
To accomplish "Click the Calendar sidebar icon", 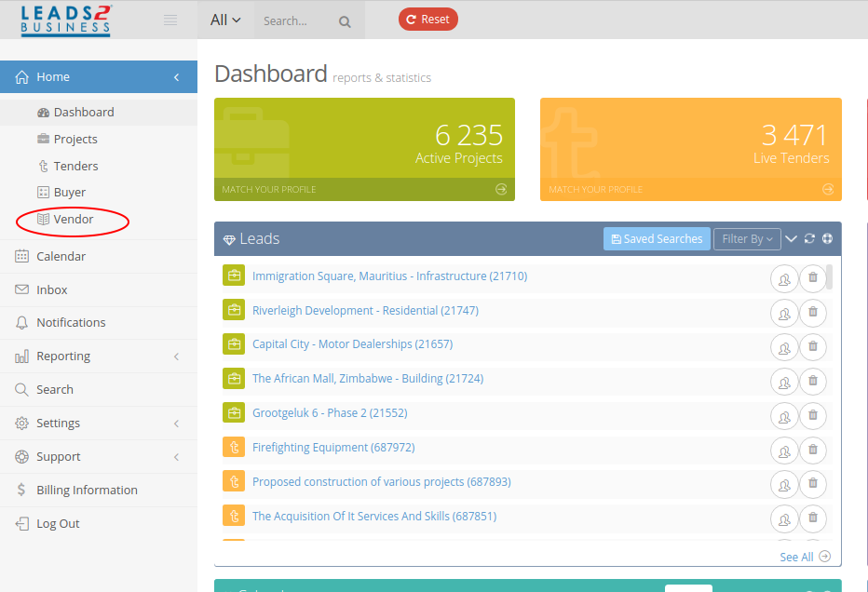I will (21, 256).
